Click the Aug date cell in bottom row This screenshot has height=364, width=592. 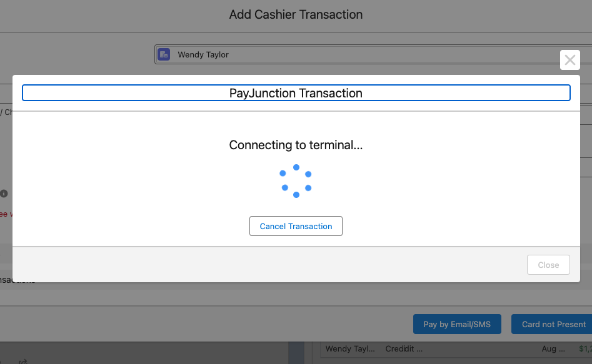(x=553, y=348)
